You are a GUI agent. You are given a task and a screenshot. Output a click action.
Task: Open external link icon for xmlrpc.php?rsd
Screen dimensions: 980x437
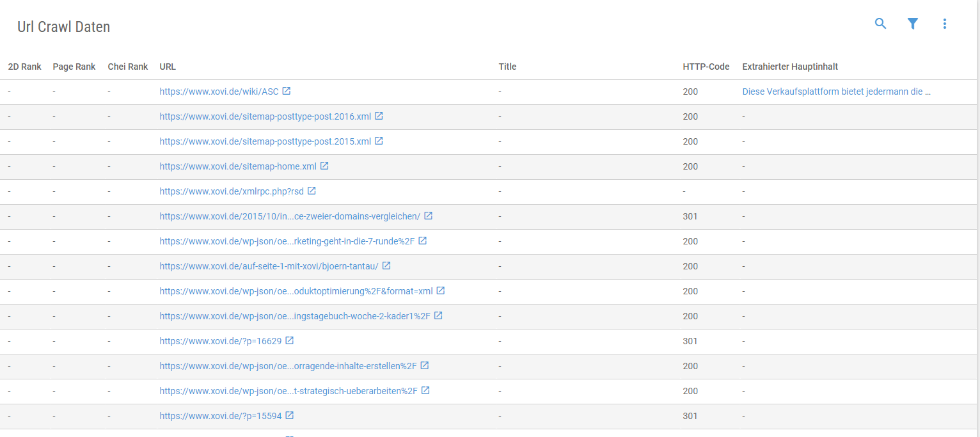coord(312,191)
